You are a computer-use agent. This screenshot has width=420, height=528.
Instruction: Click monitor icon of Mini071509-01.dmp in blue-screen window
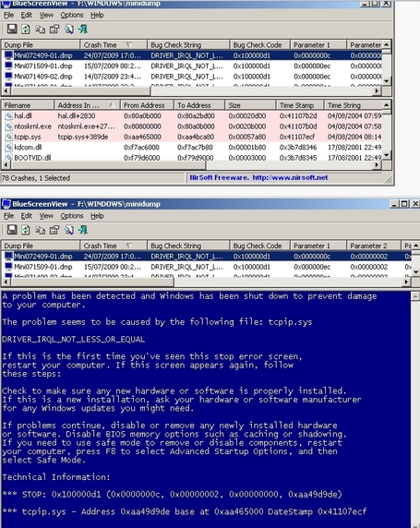[x=8, y=267]
